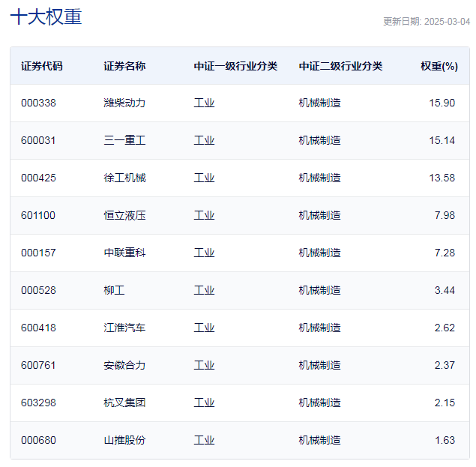Click 工业 in the 中联重科 row
Viewport: 476px width, 467px height.
point(205,253)
